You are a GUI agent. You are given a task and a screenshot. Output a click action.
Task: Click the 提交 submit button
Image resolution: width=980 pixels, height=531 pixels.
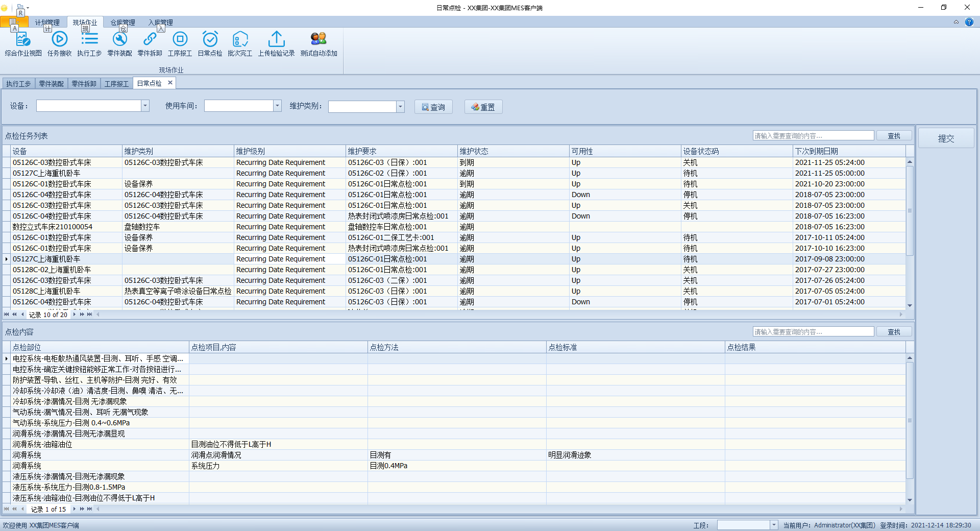point(945,137)
